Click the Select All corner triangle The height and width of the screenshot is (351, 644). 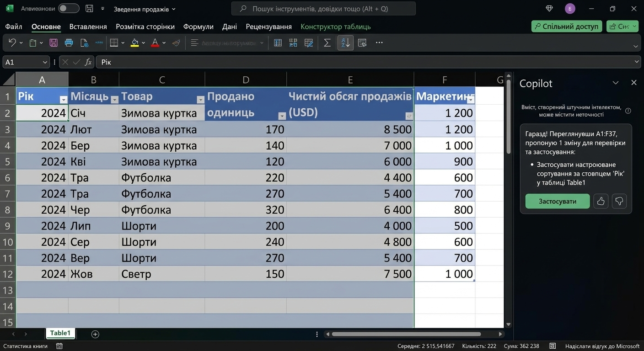pos(8,80)
